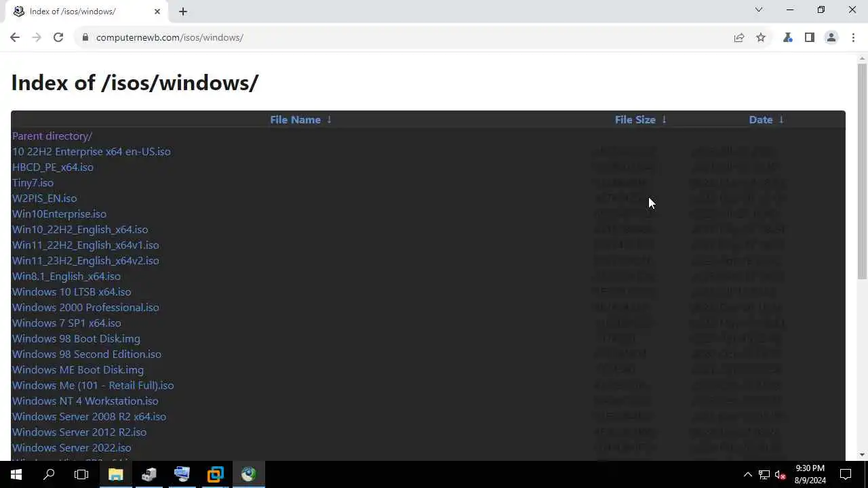
Task: Download Windows Me (101 - Retail Full).iso
Action: click(x=93, y=385)
